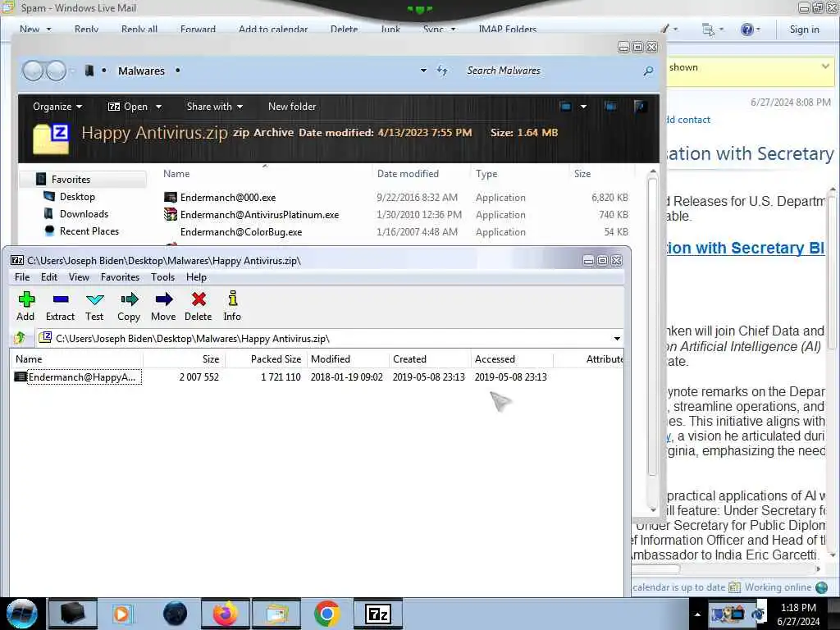Click the Explorer help icon

639,106
